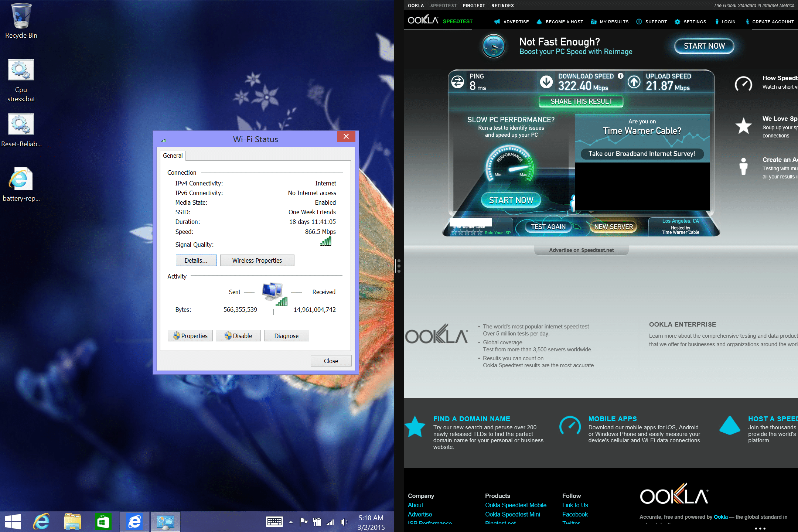
Task: Click the Rate Your ISP link
Action: (498, 233)
